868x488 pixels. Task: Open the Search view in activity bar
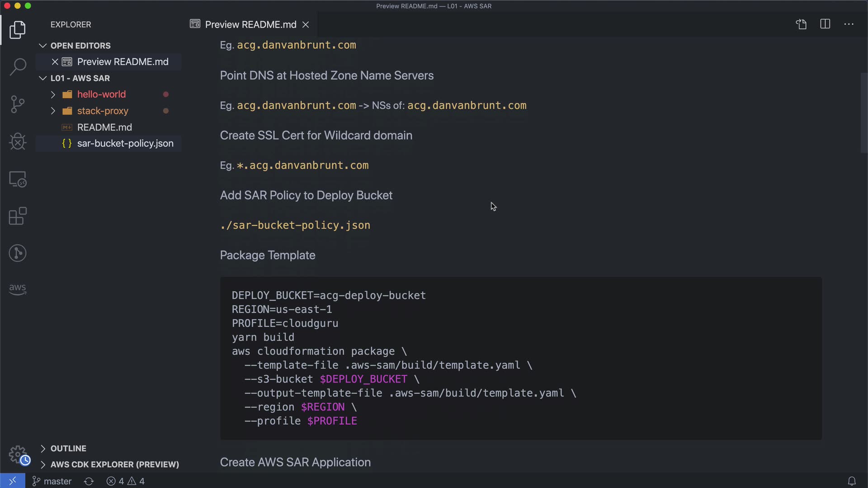pos(18,67)
